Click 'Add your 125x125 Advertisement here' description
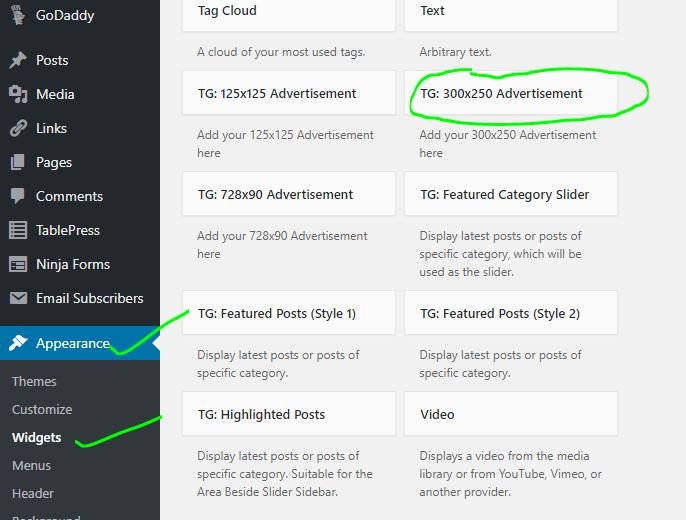This screenshot has height=520, width=686. click(x=285, y=144)
